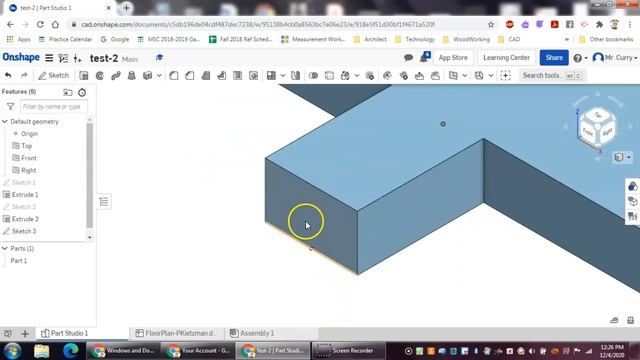Open the comments speech bubble
Viewport: 640px width, 360px height.
click(408, 58)
